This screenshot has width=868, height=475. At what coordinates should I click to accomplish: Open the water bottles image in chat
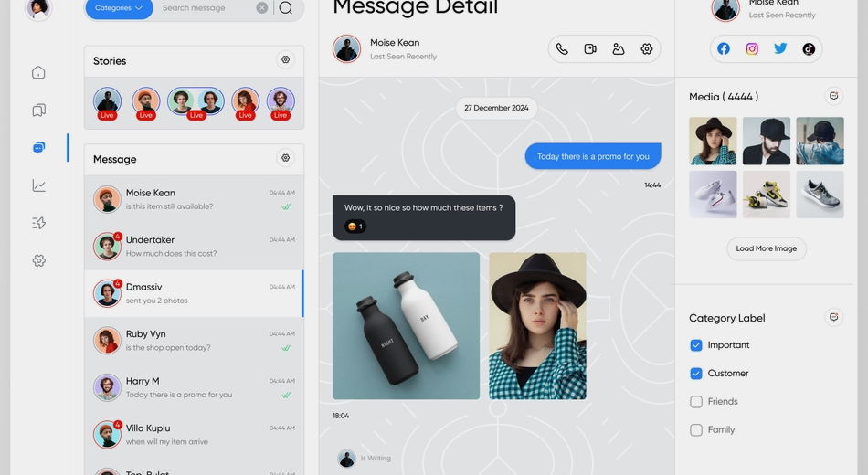coord(406,326)
